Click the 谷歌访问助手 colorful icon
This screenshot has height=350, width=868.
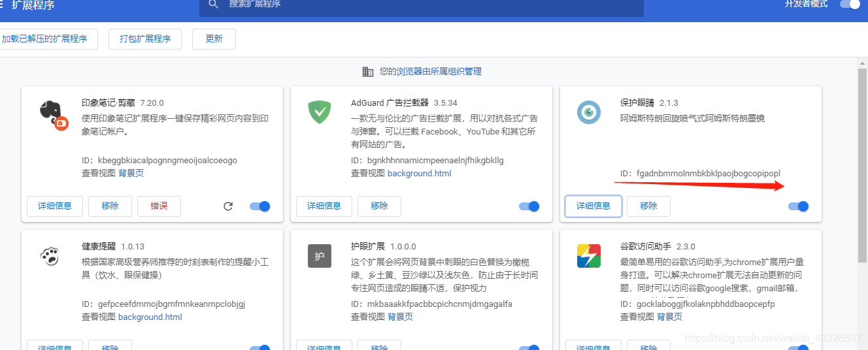click(x=589, y=256)
